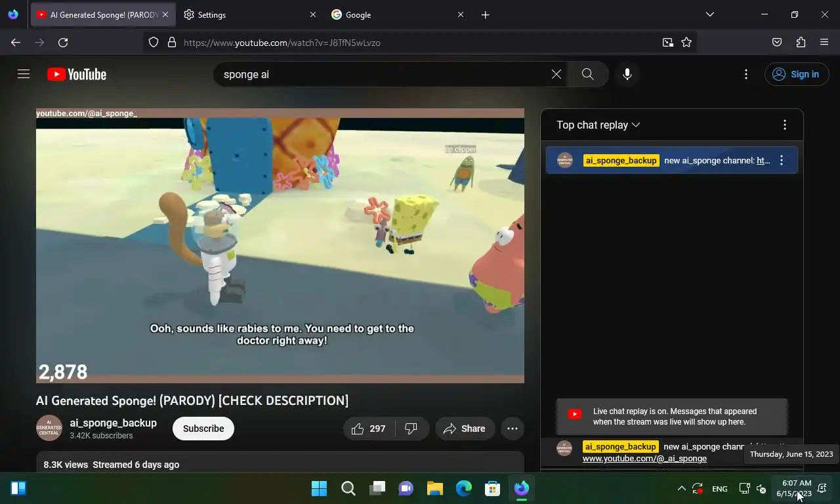
Task: Close the AI Generated Sponge tab
Action: click(165, 14)
